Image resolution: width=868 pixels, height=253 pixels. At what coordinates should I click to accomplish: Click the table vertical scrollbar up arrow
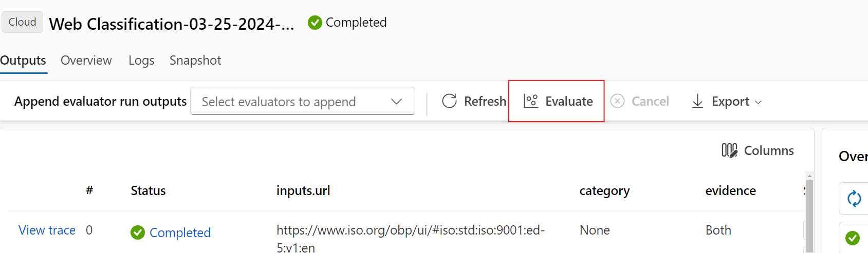pos(809,176)
